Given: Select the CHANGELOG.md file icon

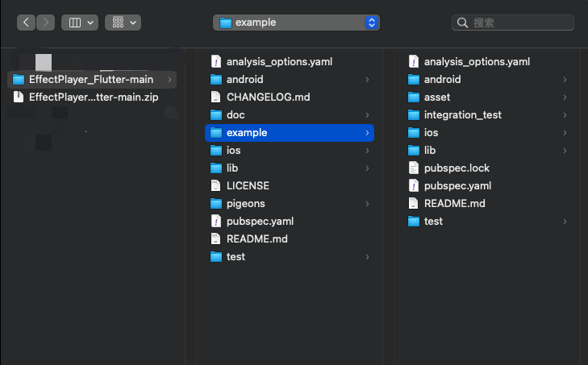Looking at the screenshot, I should [x=215, y=97].
